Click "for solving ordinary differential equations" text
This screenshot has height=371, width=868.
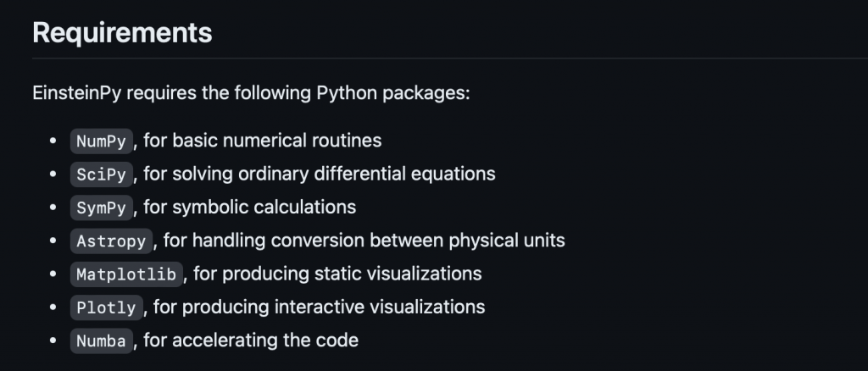pos(320,174)
